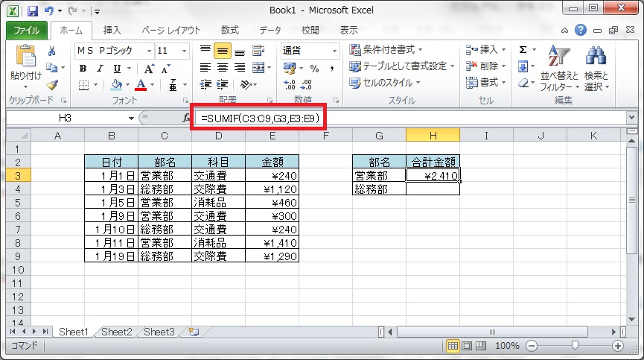
Task: Switch to the データ ribbon tab
Action: pyautogui.click(x=270, y=31)
